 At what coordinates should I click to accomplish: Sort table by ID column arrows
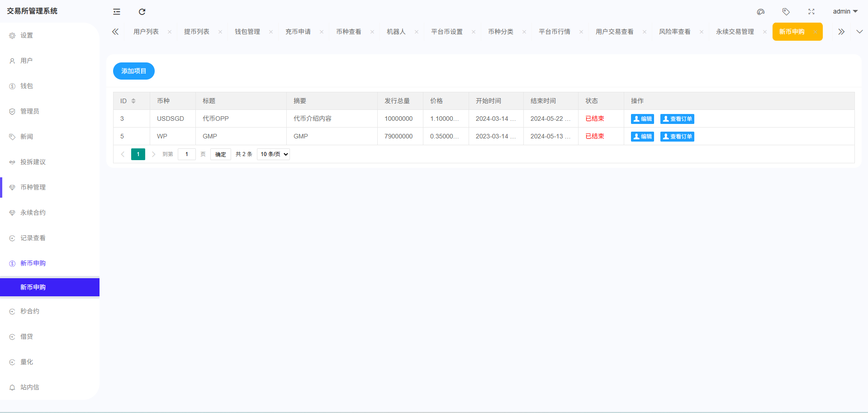click(133, 101)
